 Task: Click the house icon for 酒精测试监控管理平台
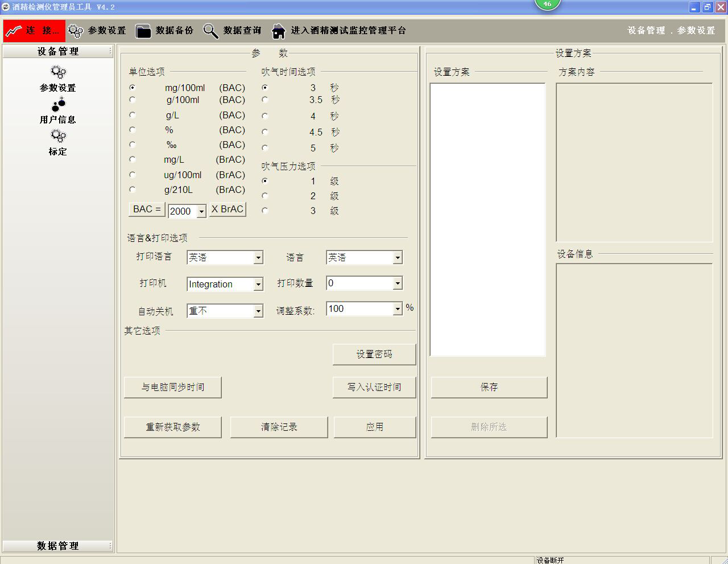coord(279,31)
